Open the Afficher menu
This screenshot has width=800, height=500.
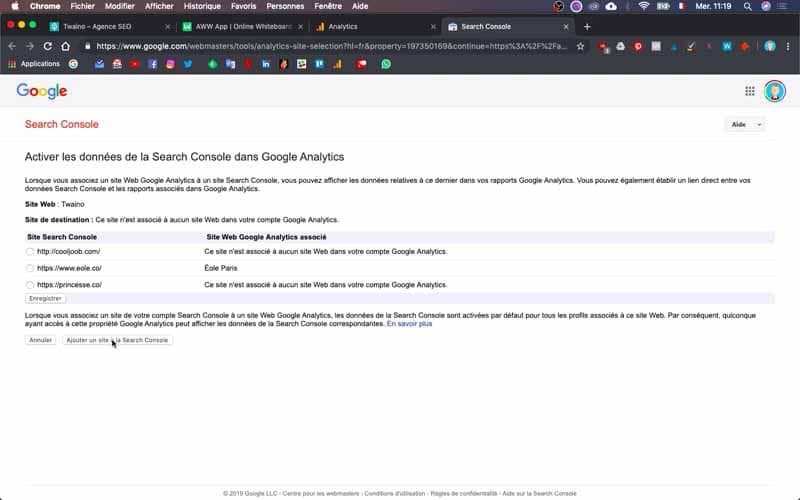[159, 6]
